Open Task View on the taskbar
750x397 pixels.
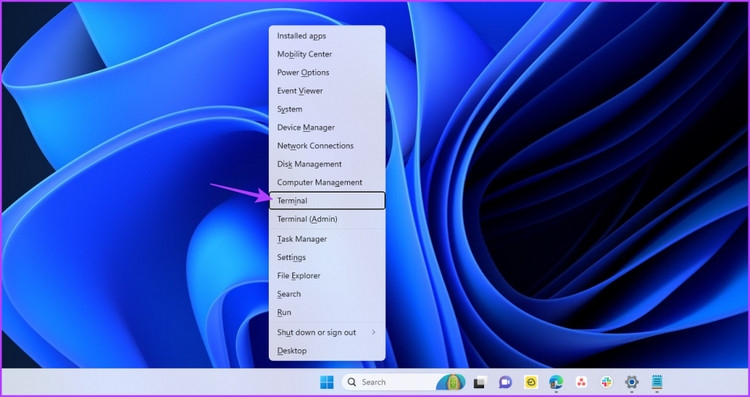(479, 382)
